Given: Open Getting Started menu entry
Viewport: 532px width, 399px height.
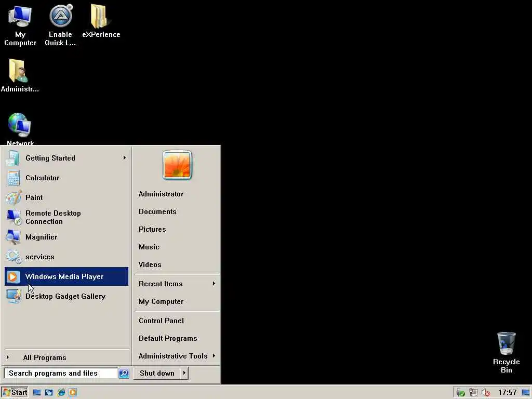Looking at the screenshot, I should 66,158.
